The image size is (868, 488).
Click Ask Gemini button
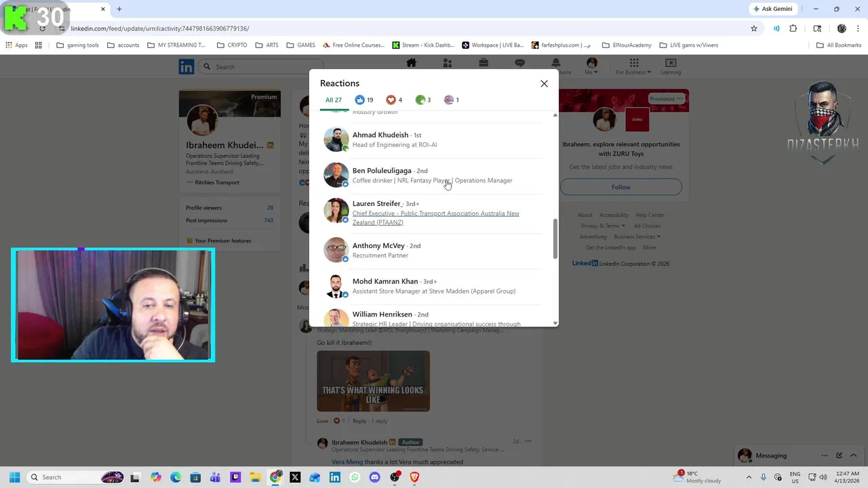pos(772,9)
